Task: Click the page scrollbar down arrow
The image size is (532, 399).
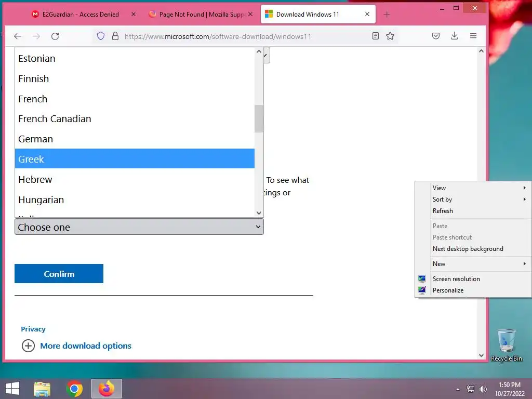Action: tap(481, 355)
